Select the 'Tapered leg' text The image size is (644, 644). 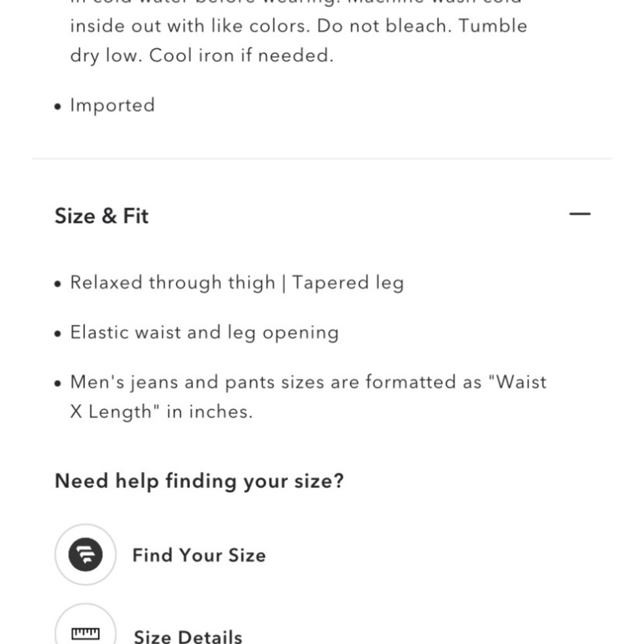pos(348,283)
